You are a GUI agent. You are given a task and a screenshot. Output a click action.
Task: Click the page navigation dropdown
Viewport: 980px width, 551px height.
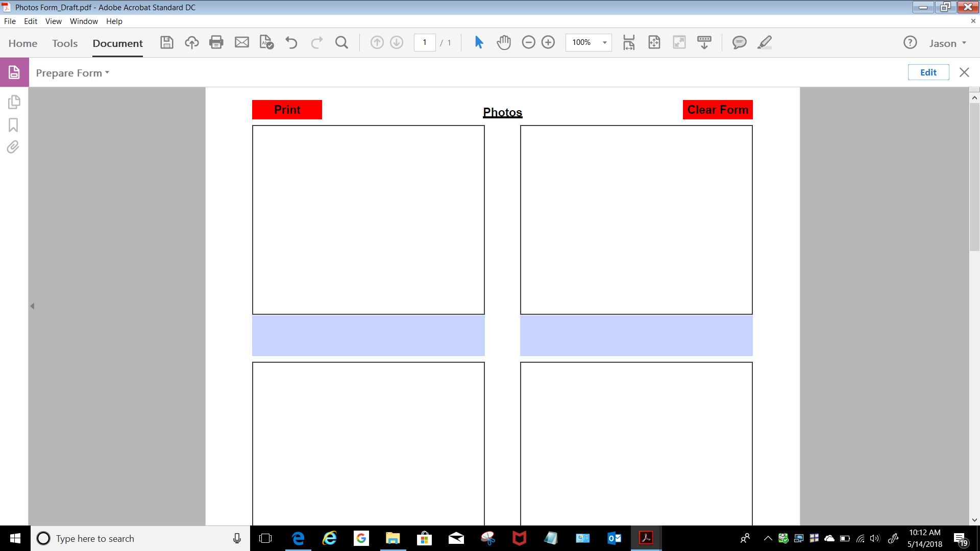coord(425,42)
